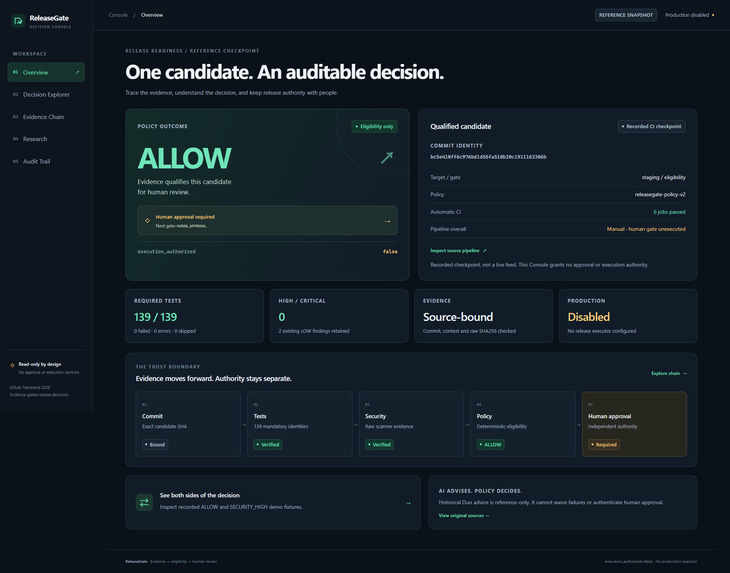Viewport: 730px width, 573px height.
Task: Click the diagonal arrow in Policy Outcome card
Action: (386, 158)
